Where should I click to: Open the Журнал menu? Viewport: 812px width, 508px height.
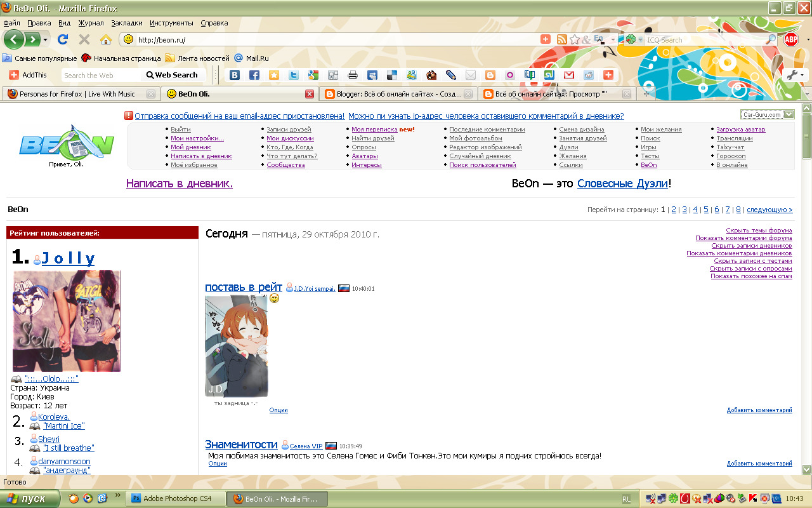(91, 23)
